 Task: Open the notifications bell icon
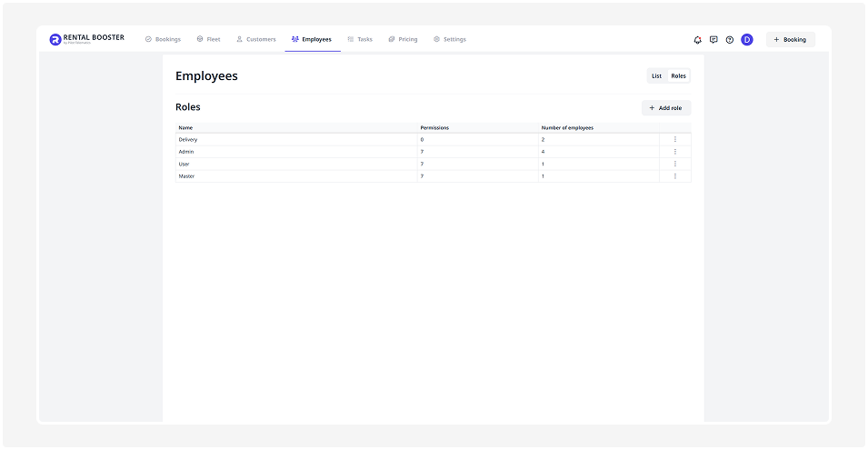click(697, 40)
